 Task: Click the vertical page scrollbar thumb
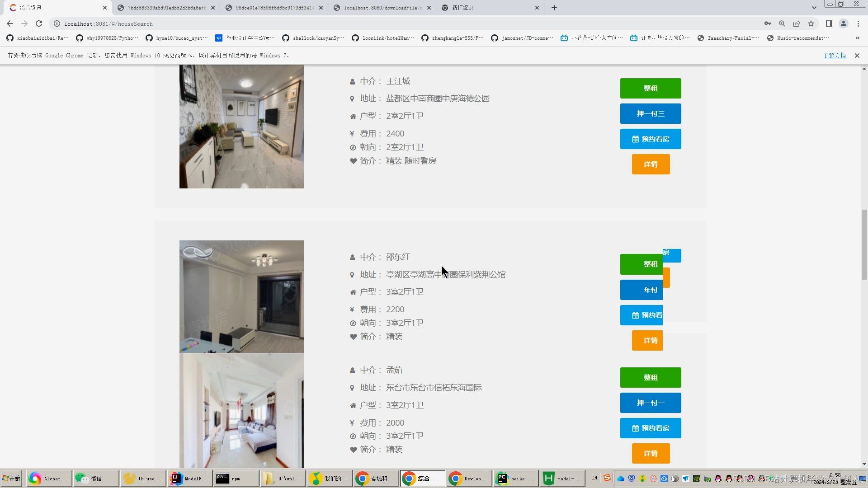pos(864,245)
